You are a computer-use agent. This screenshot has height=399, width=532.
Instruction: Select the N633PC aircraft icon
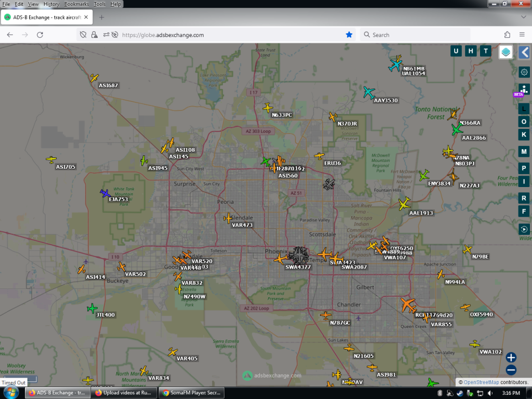(268, 108)
